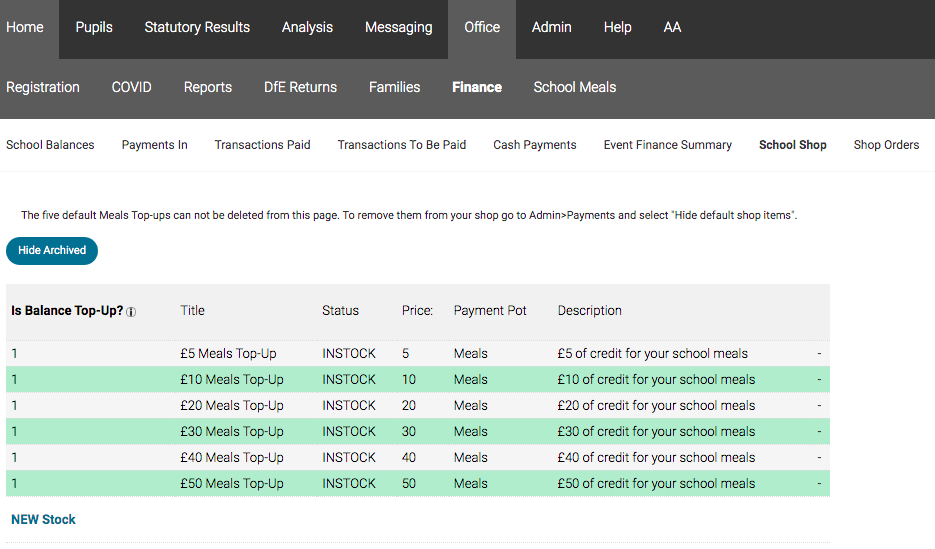935x549 pixels.
Task: Open the Cash Payments tab
Action: coord(534,145)
